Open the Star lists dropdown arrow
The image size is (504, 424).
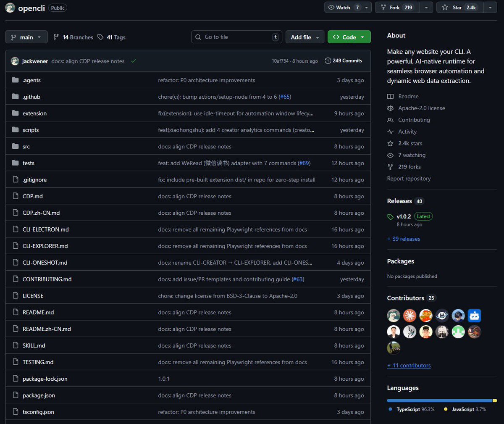pos(490,8)
